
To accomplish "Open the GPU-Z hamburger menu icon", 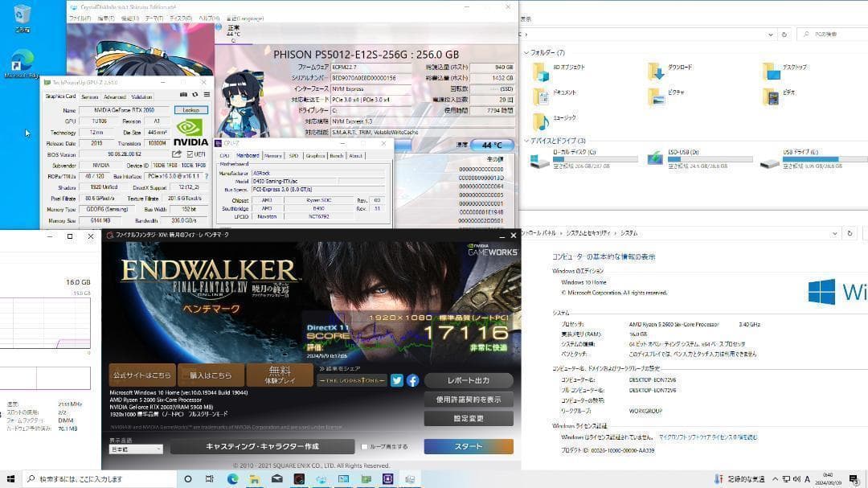I will [x=207, y=94].
